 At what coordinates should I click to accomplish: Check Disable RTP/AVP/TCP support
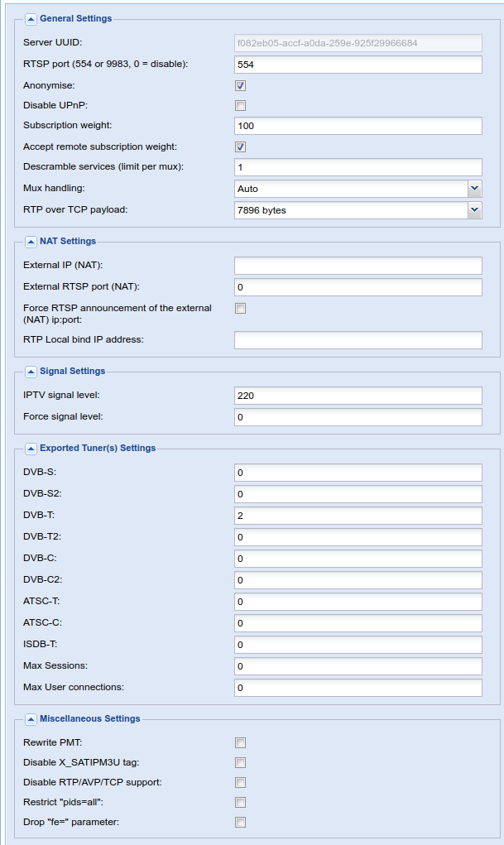point(241,782)
